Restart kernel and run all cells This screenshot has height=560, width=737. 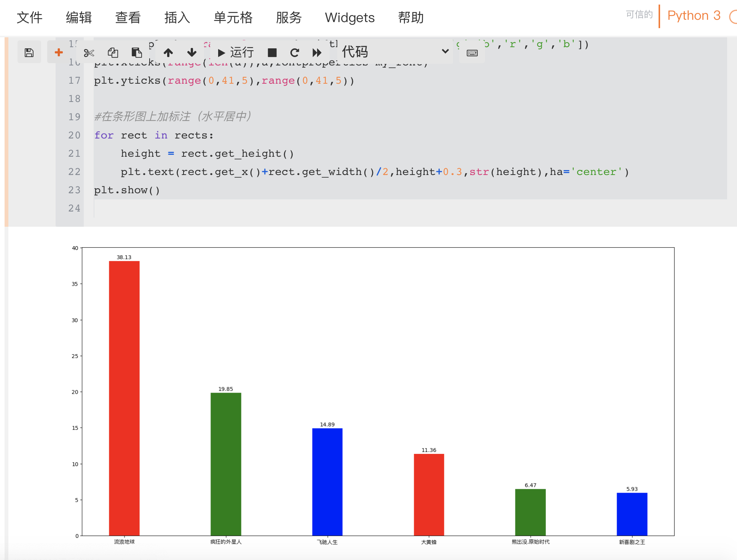point(316,52)
